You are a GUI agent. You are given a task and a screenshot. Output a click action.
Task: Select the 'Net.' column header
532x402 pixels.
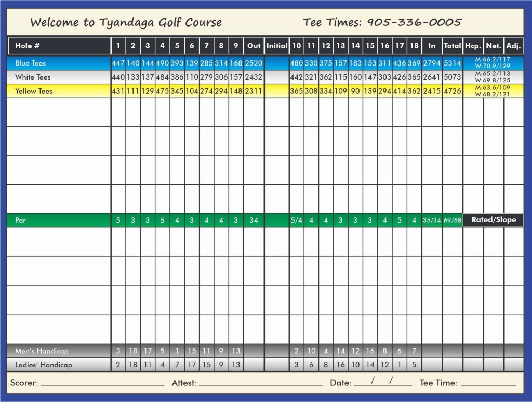[x=494, y=45]
